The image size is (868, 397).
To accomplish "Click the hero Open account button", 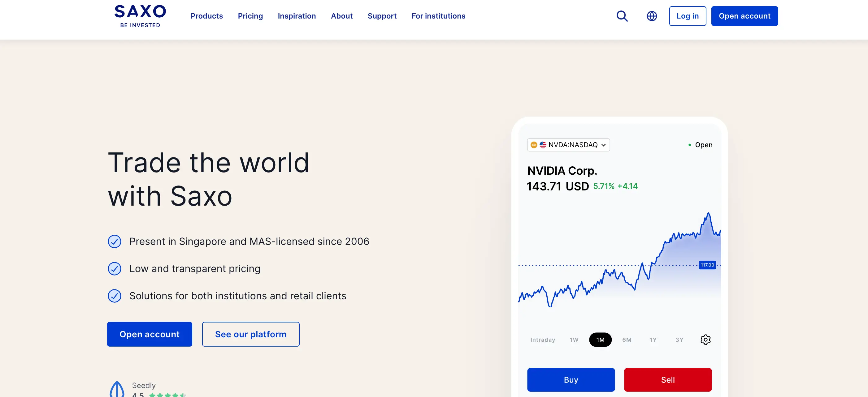I will tap(150, 334).
